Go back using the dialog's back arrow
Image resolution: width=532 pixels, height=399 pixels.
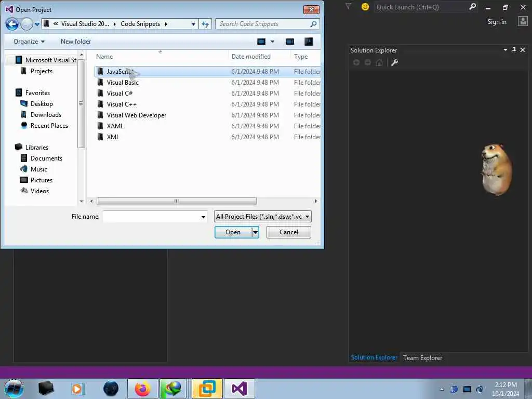(12, 24)
